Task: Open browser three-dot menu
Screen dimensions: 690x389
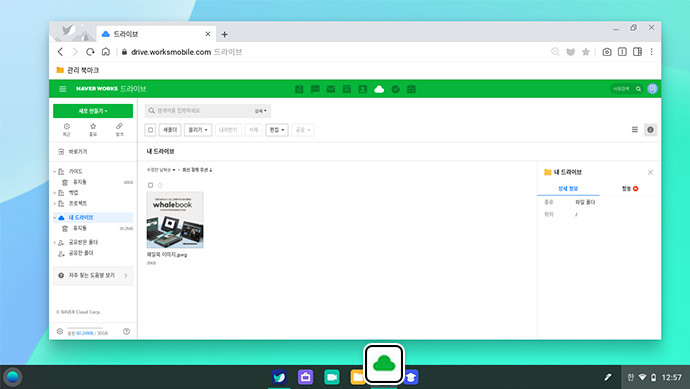Action: coord(652,52)
